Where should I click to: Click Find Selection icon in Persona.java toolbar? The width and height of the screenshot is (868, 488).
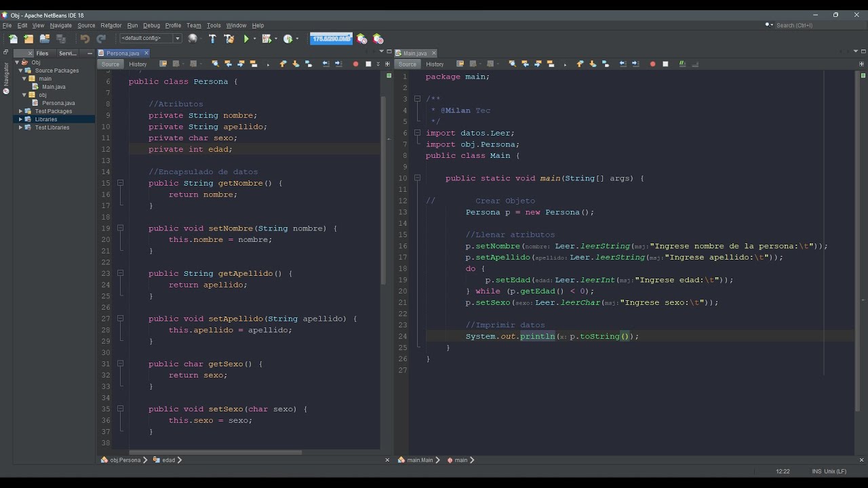[x=215, y=64]
